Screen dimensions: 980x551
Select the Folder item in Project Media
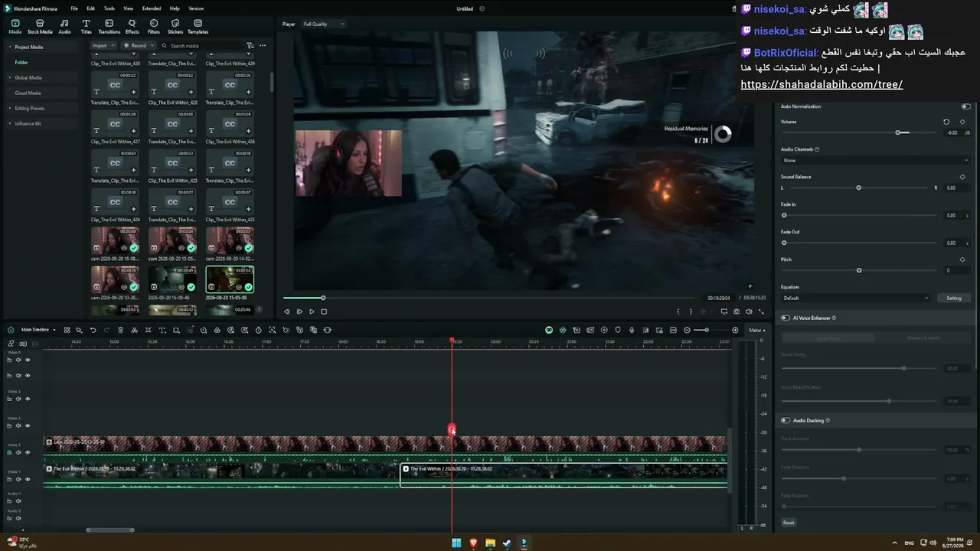(21, 62)
